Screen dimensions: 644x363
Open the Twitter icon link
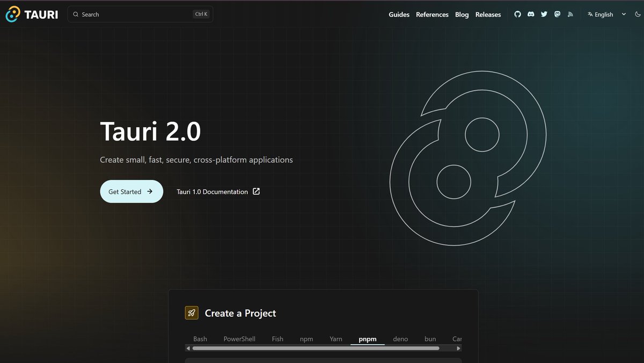click(x=544, y=14)
